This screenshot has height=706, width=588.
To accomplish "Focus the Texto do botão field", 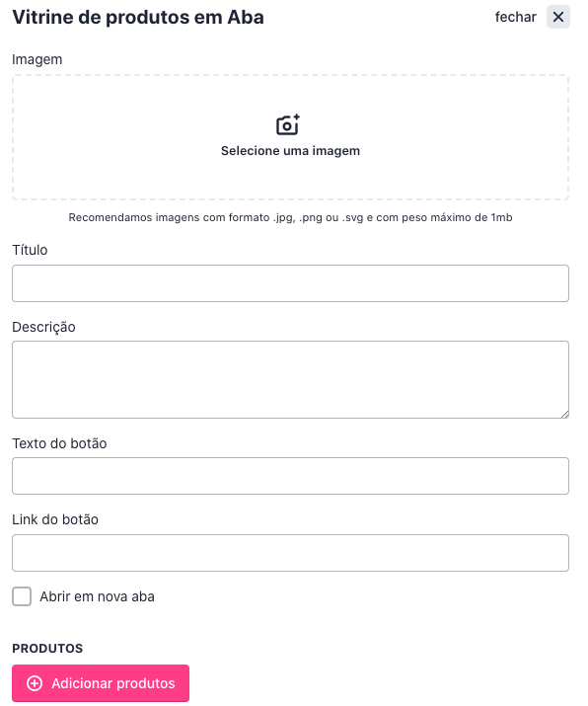I will [x=290, y=476].
